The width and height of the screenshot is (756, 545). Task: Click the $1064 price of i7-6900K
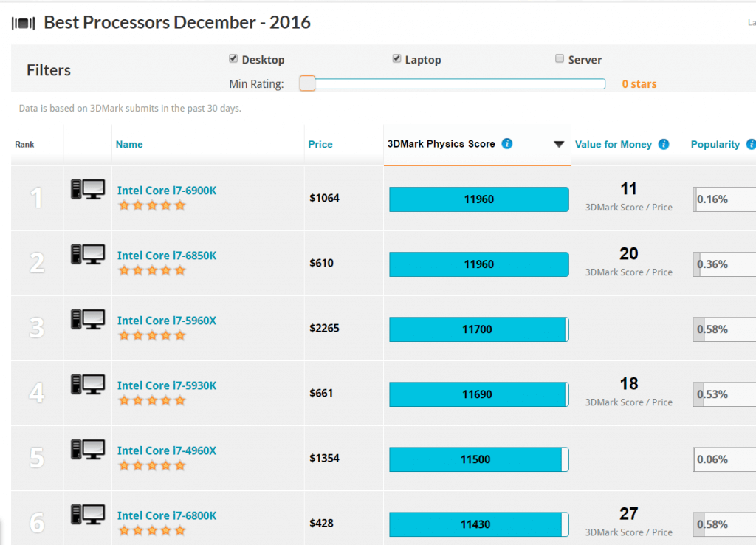tap(325, 198)
